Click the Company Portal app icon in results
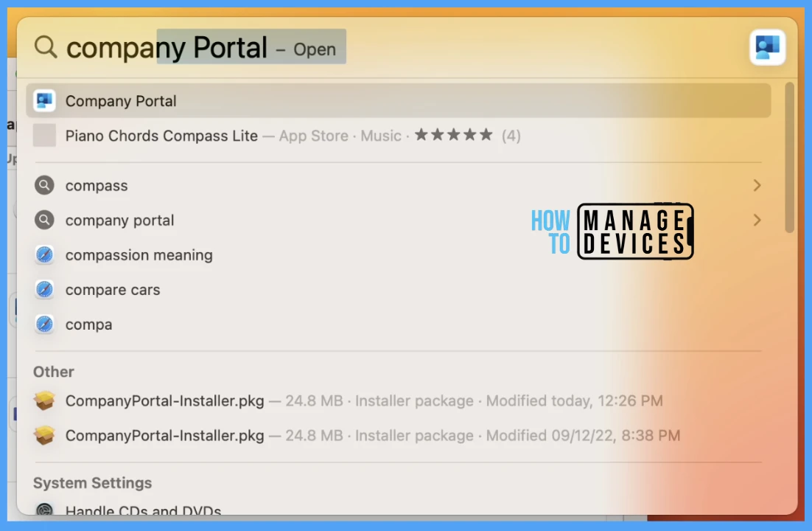Screen dimensions: 812x531 click(44, 100)
